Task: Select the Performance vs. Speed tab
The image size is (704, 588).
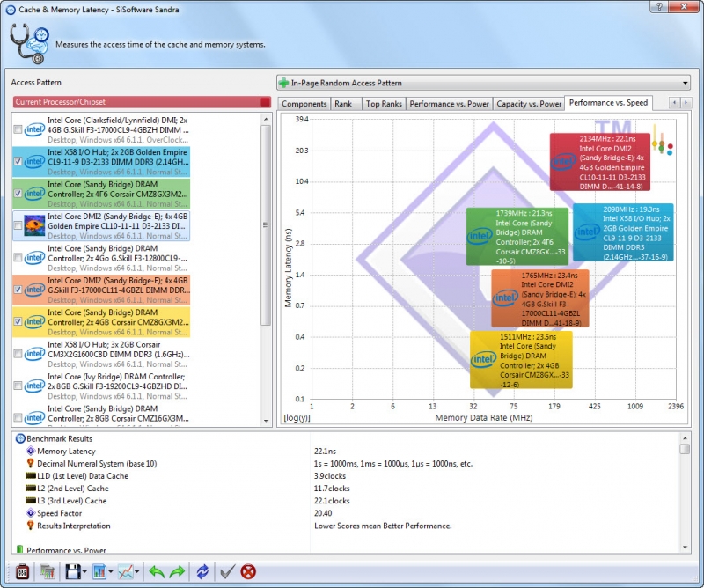Action: pyautogui.click(x=608, y=103)
